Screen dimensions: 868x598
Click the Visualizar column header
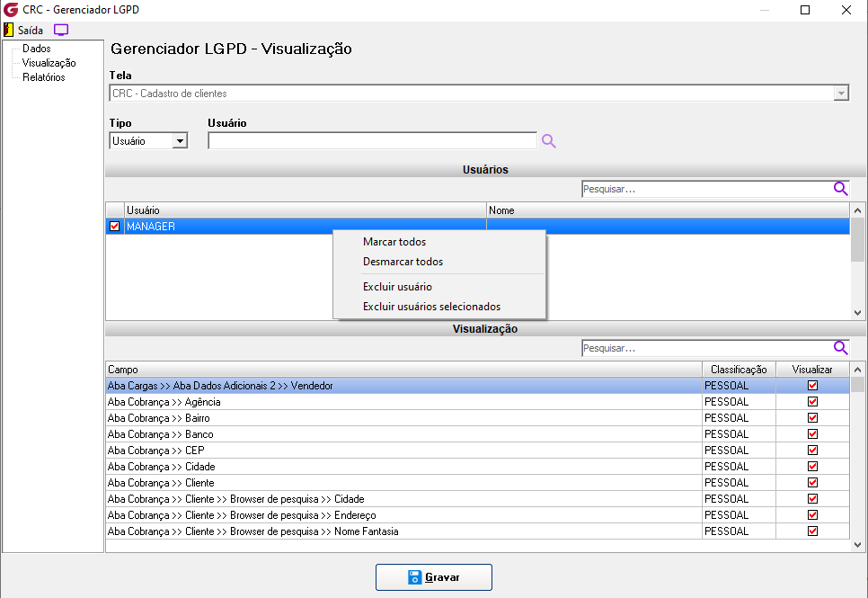click(x=812, y=369)
